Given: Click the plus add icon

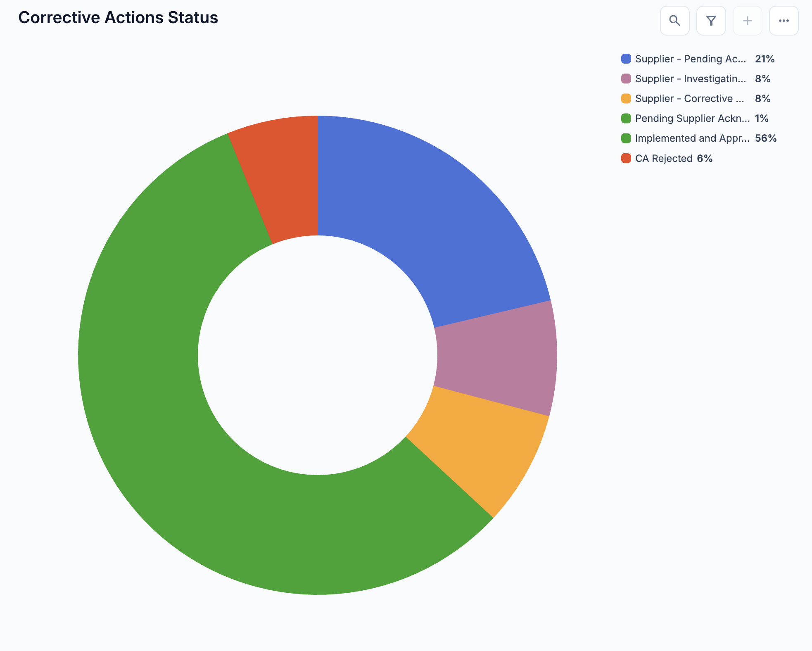Looking at the screenshot, I should 747,21.
